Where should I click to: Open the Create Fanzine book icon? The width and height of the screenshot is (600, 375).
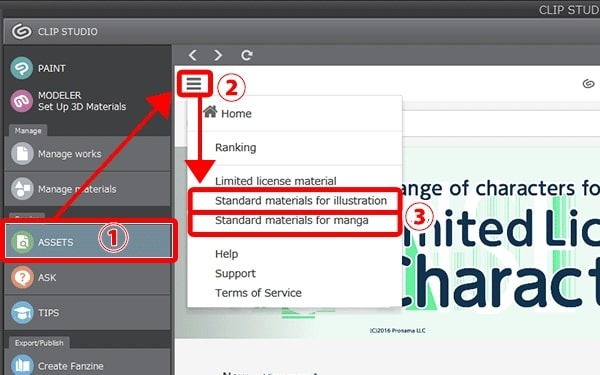(22, 365)
